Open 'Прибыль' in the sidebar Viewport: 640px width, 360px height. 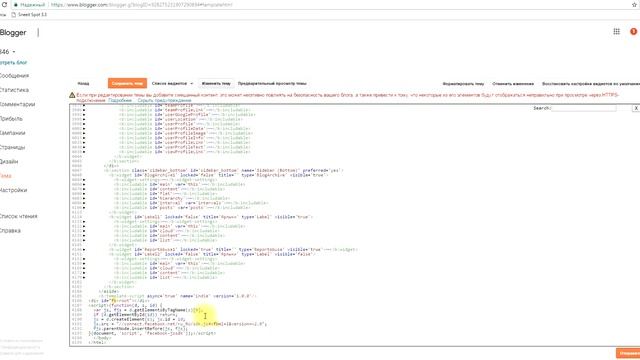pyautogui.click(x=11, y=119)
